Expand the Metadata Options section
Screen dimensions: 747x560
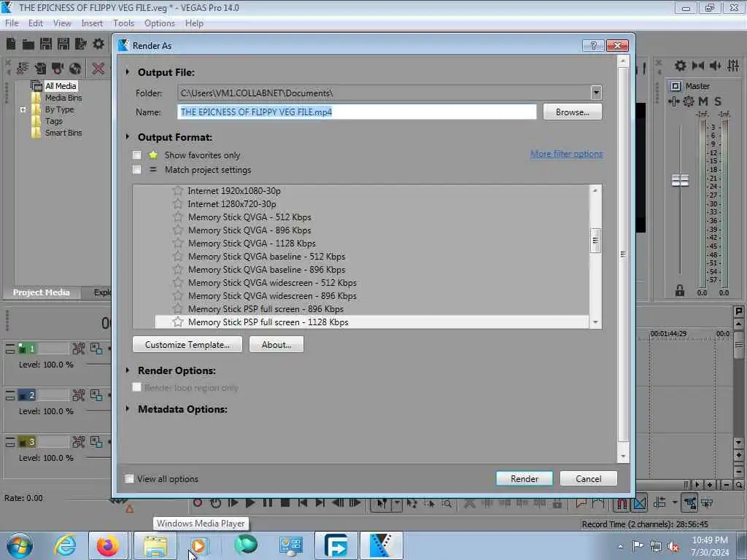127,408
